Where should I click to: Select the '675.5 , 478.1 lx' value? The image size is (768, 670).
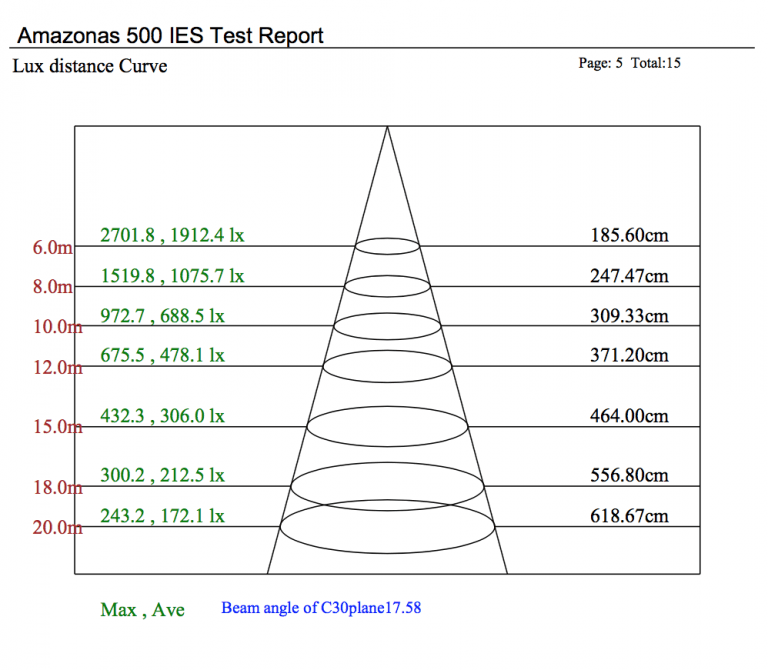162,356
